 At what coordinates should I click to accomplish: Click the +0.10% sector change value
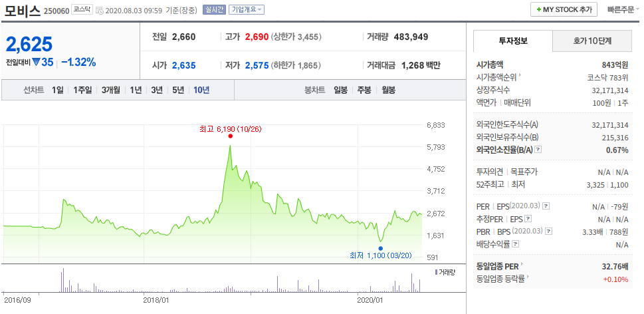tap(615, 279)
